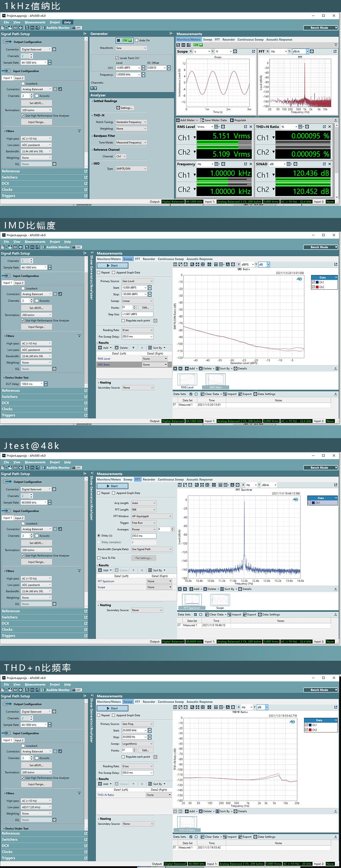This screenshot has width=341, height=868.
Task: Open File menu in 1kHz window
Action: tap(6, 22)
